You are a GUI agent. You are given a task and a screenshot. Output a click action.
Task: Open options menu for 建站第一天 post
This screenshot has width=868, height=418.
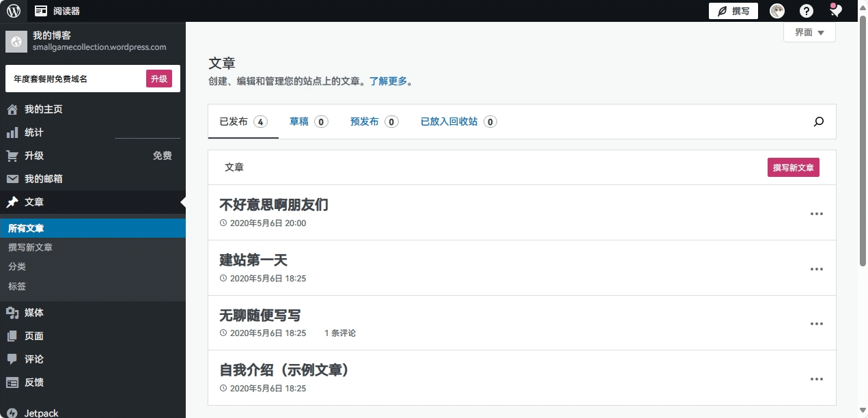(816, 269)
